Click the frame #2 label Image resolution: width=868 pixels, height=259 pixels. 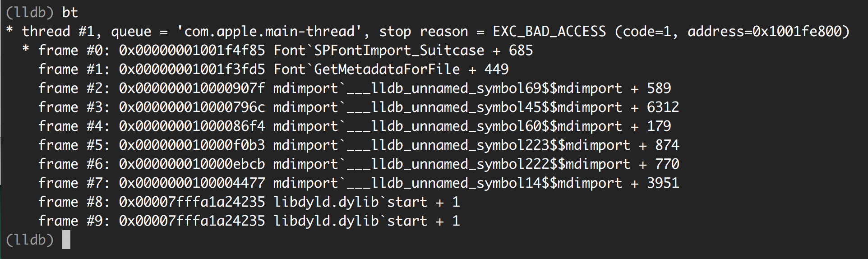(74, 88)
